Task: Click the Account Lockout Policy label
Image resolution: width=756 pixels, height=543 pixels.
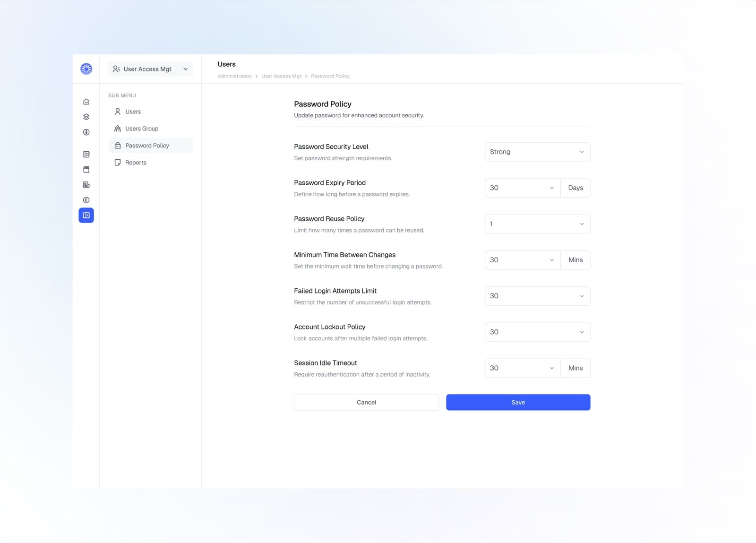Action: (329, 327)
